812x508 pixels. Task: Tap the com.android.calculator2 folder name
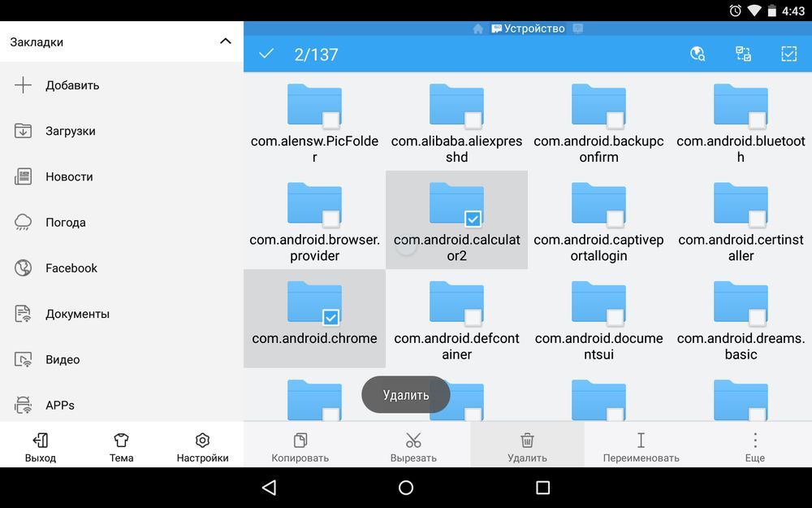pos(456,247)
